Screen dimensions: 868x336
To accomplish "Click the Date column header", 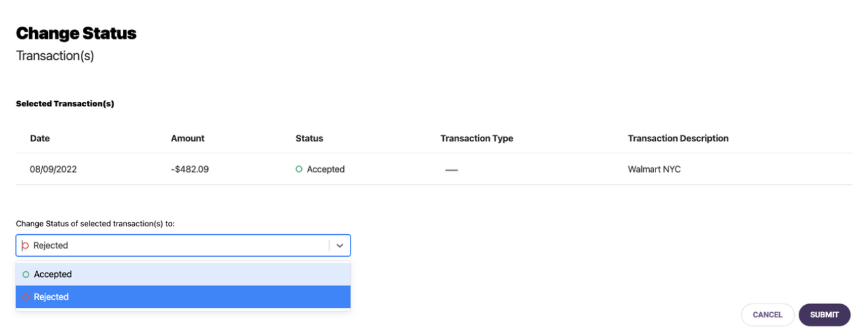I will (x=40, y=138).
